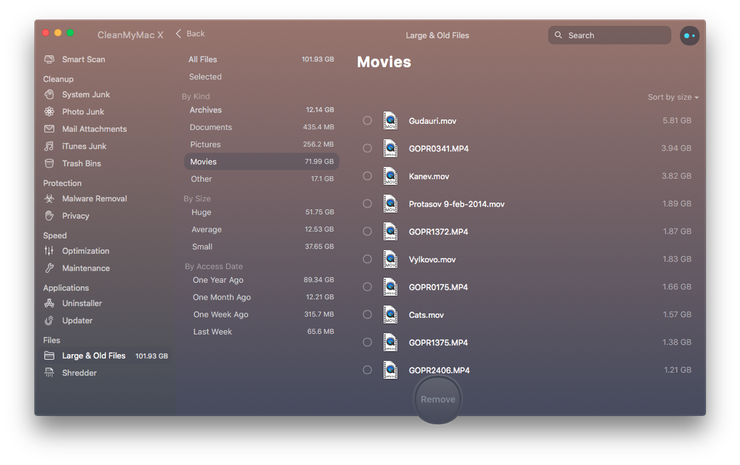Show the All Files category
This screenshot has width=740, height=465.
[x=261, y=59]
